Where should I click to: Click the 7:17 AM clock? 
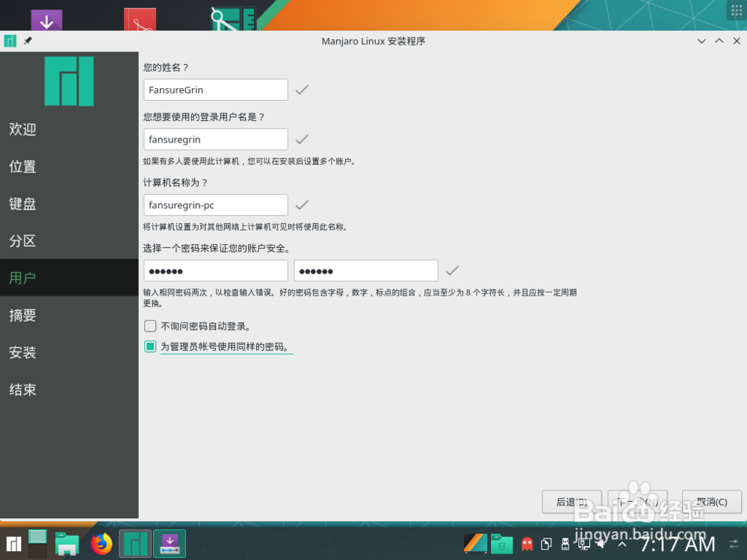[x=677, y=544]
